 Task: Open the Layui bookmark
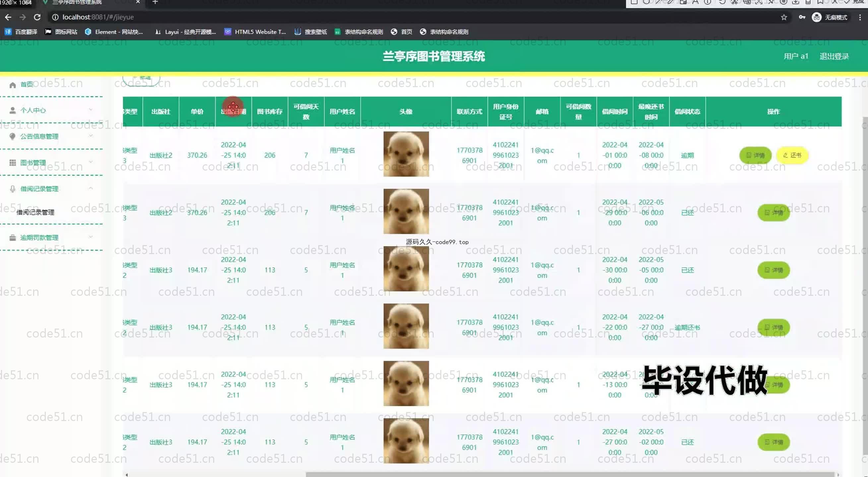click(185, 32)
